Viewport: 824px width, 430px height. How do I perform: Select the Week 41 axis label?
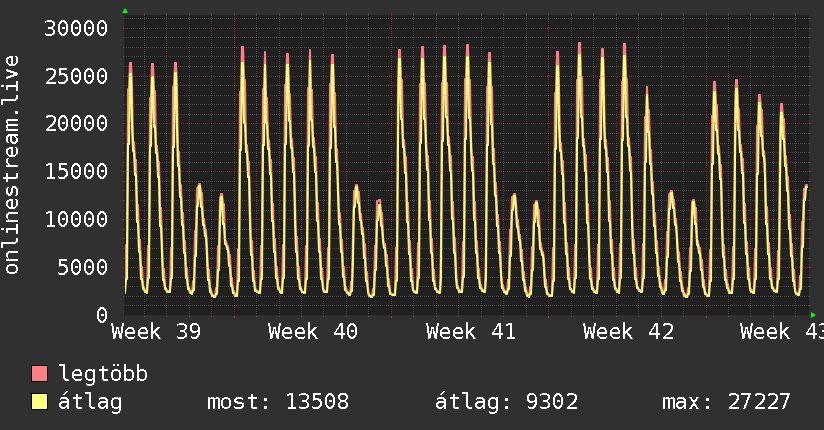(x=471, y=332)
